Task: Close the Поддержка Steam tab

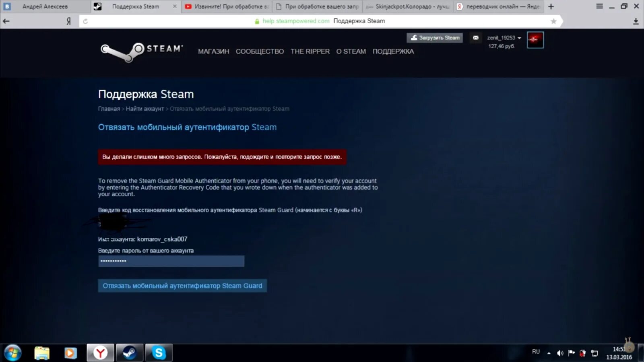Action: click(174, 6)
